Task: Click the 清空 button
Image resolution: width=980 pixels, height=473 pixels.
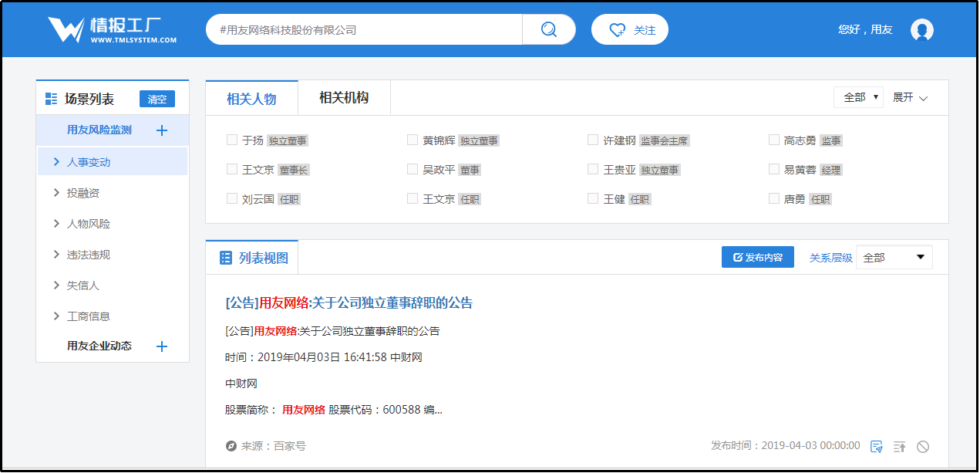Action: pyautogui.click(x=157, y=99)
